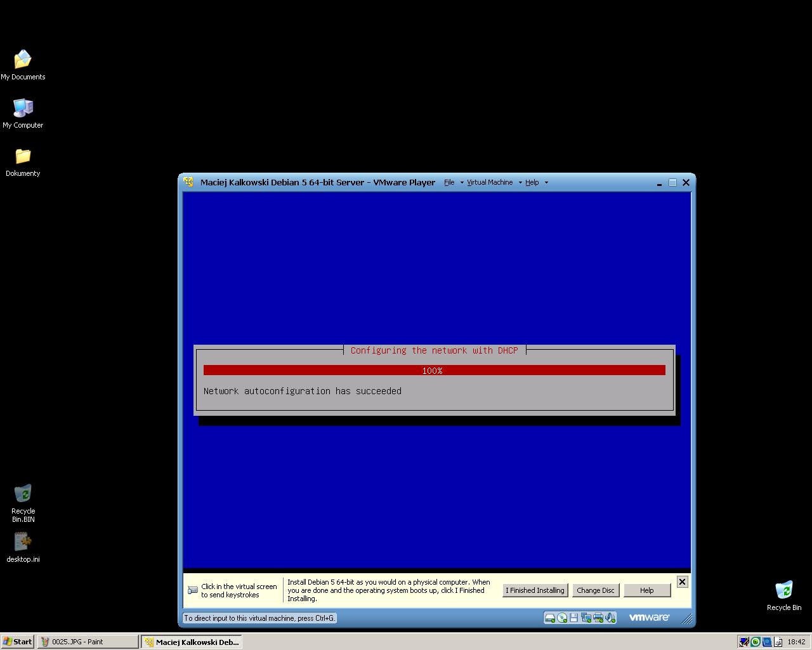Click the printer device icon
The height and width of the screenshot is (650, 812).
598,618
